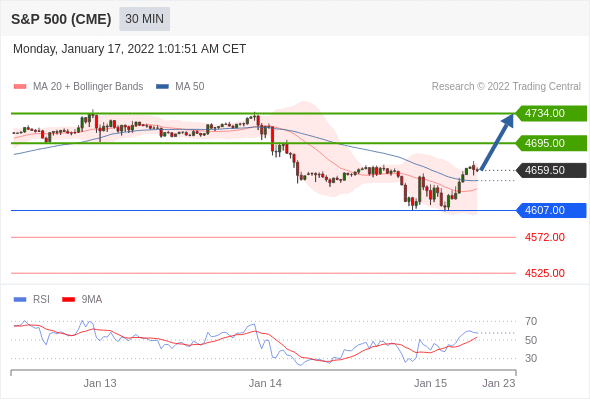Image resolution: width=590 pixels, height=400 pixels.
Task: Click the 30 MIN timeframe badge
Action: point(144,19)
